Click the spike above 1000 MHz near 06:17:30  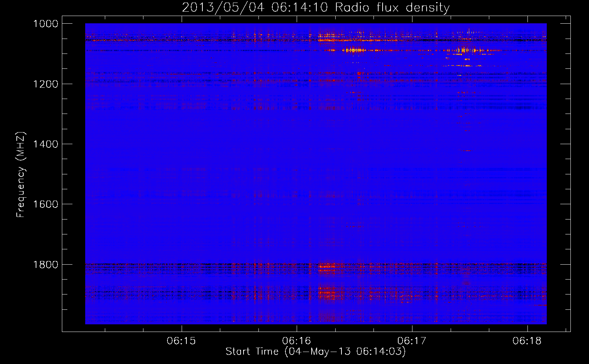(469, 29)
